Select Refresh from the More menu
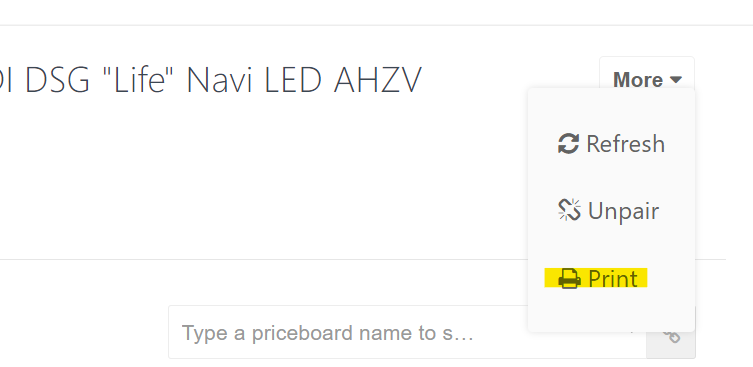 click(611, 144)
